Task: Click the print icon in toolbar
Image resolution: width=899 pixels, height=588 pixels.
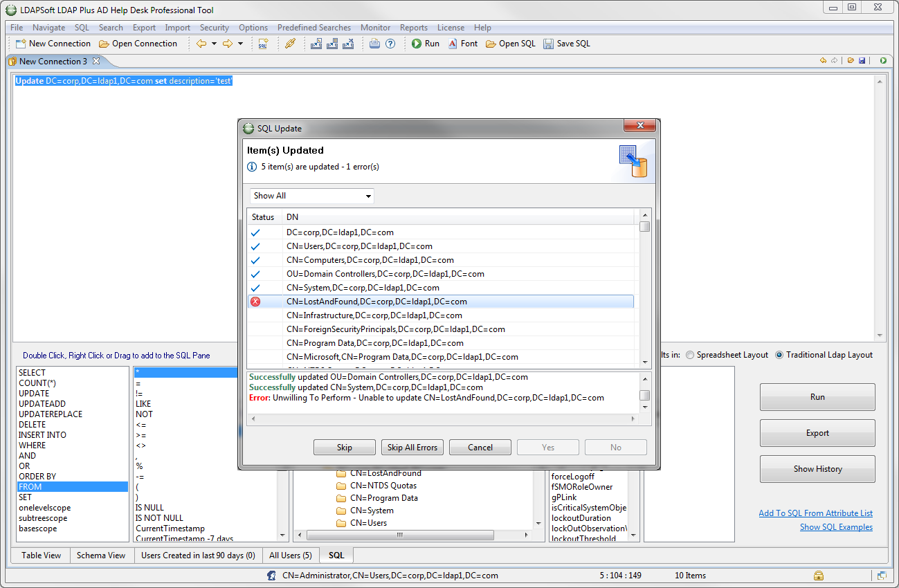Action: 374,44
